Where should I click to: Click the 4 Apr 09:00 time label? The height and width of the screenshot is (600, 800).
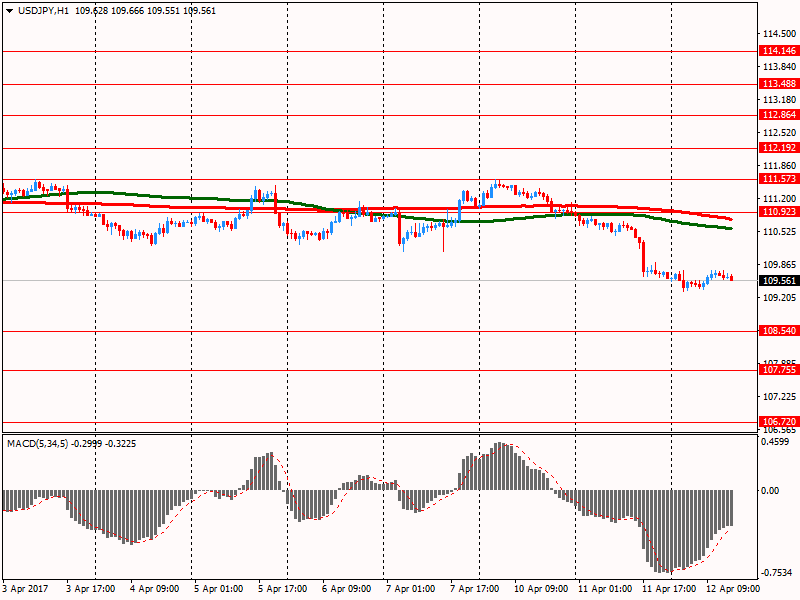point(155,589)
